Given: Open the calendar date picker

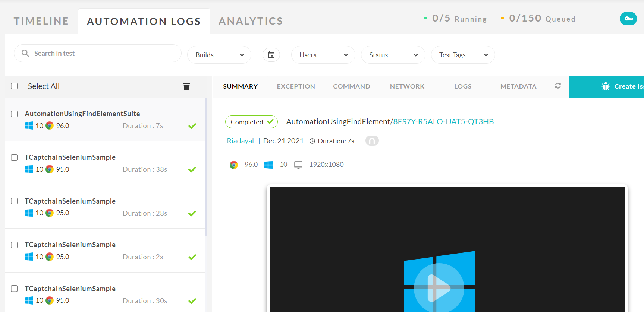Looking at the screenshot, I should [271, 55].
